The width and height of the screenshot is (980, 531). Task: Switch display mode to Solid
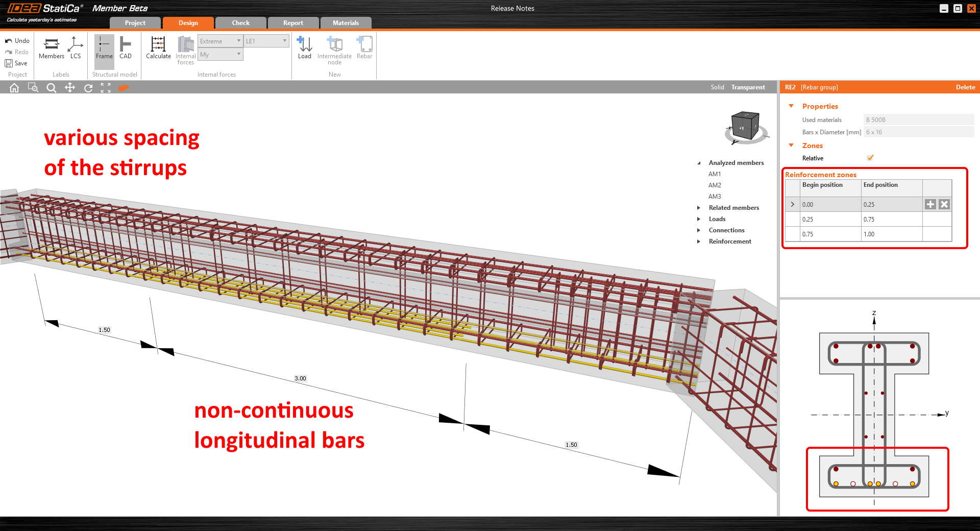pyautogui.click(x=717, y=87)
